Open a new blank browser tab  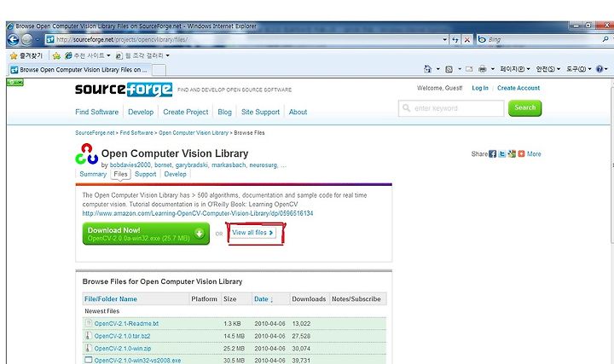click(x=159, y=70)
